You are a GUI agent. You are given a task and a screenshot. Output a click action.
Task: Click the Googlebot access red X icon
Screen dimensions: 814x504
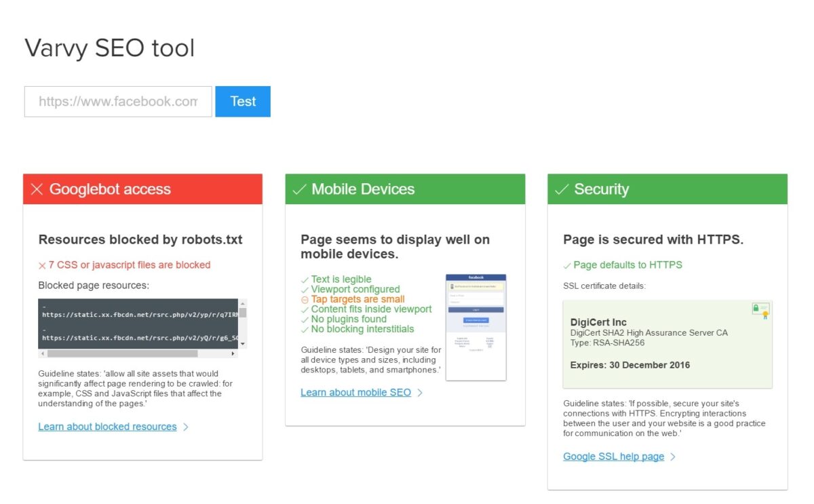pyautogui.click(x=37, y=189)
